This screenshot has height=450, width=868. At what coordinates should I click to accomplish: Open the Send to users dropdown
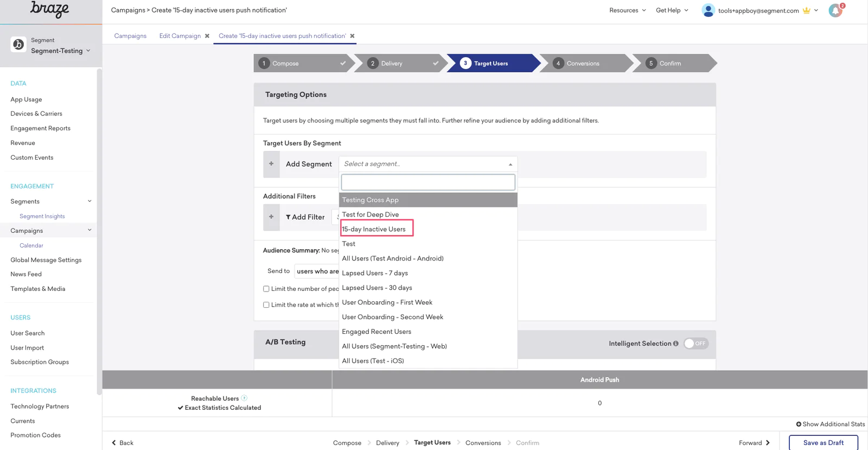click(317, 271)
